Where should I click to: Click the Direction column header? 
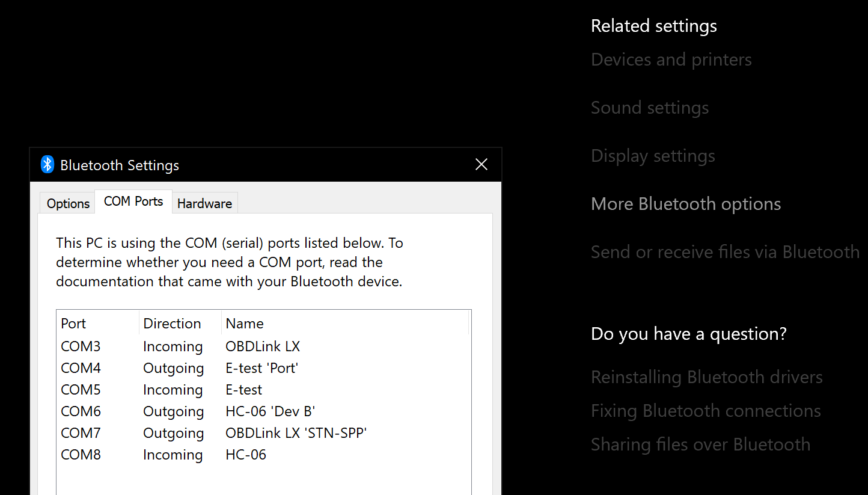[180, 324]
